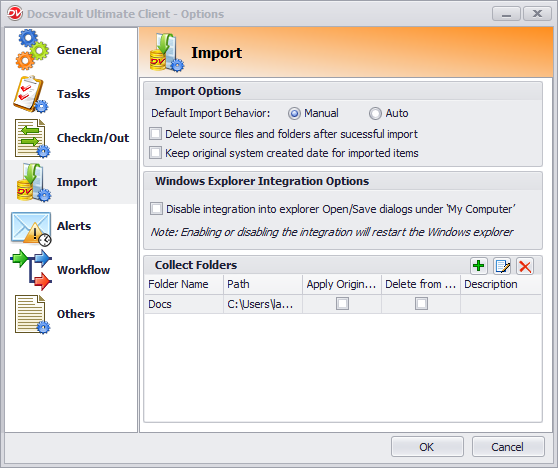Select the Workflow arrows icon
The height and width of the screenshot is (468, 558).
31,269
